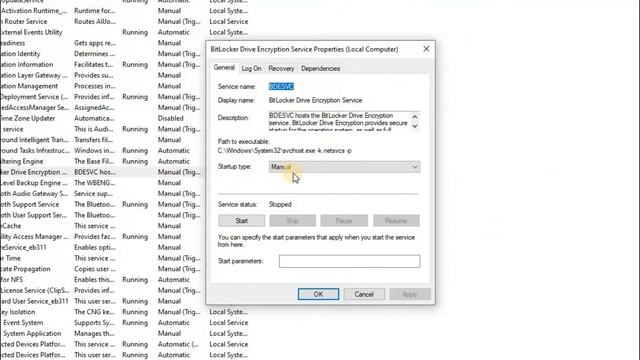Screen dimensions: 640x360
Task: Switch to the Log On tab
Action: 251,69
